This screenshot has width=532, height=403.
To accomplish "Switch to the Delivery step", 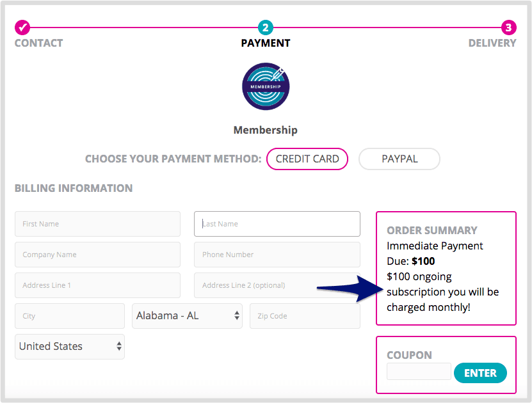I will [x=492, y=43].
